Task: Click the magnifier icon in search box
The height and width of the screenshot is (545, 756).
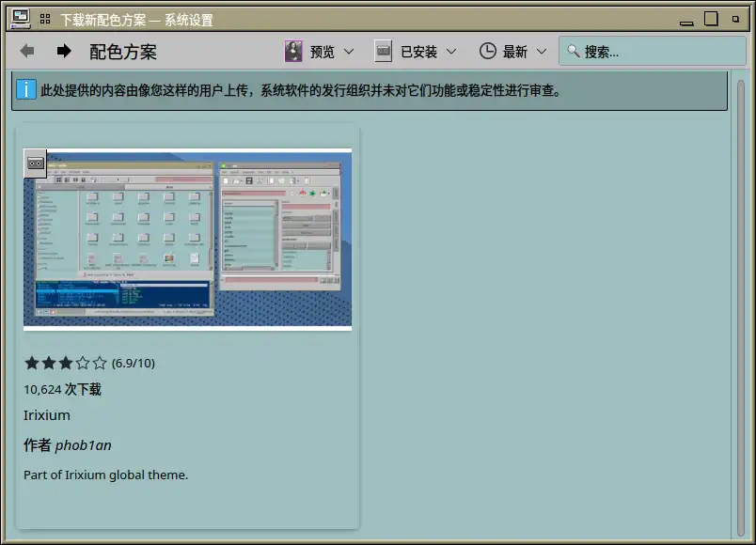Action: click(x=573, y=52)
